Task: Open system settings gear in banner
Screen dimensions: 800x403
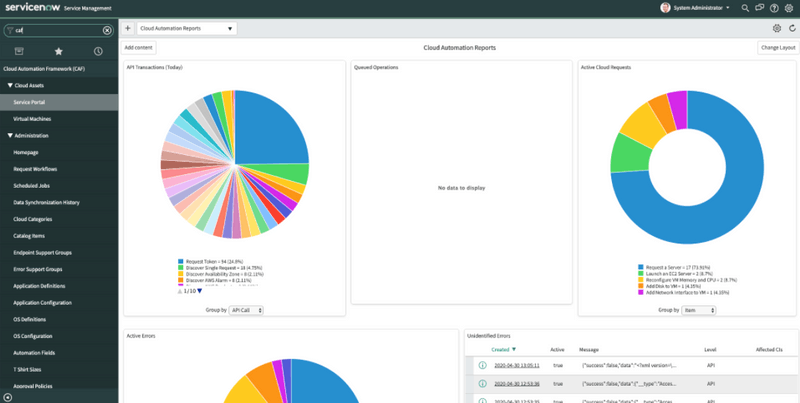Action: [x=789, y=8]
